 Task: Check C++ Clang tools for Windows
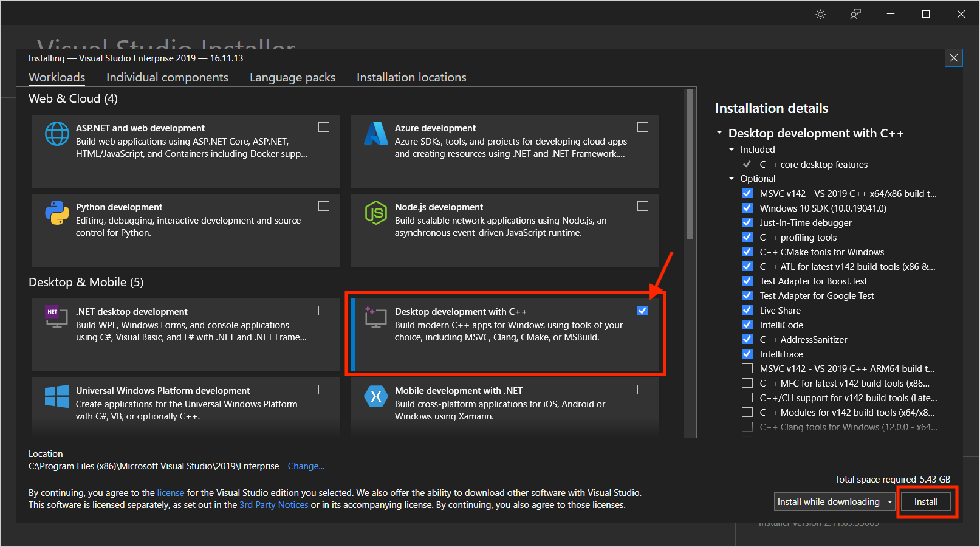pos(747,427)
